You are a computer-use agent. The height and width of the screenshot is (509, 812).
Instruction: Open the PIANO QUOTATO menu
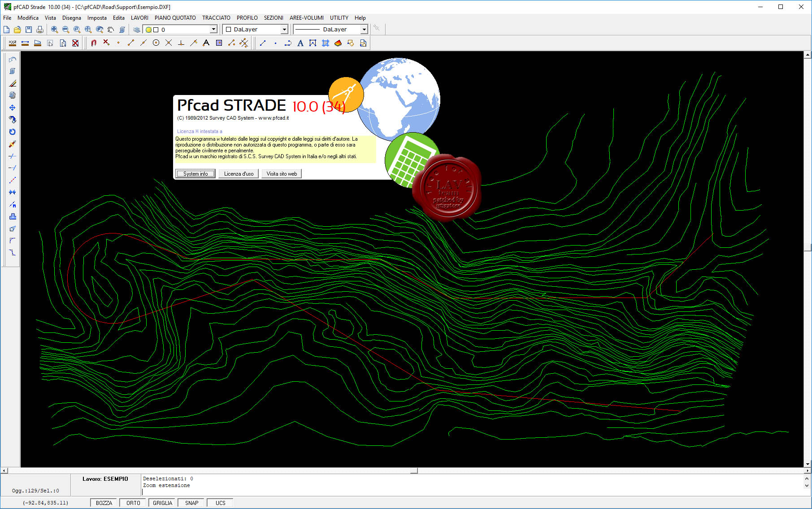[x=175, y=18]
